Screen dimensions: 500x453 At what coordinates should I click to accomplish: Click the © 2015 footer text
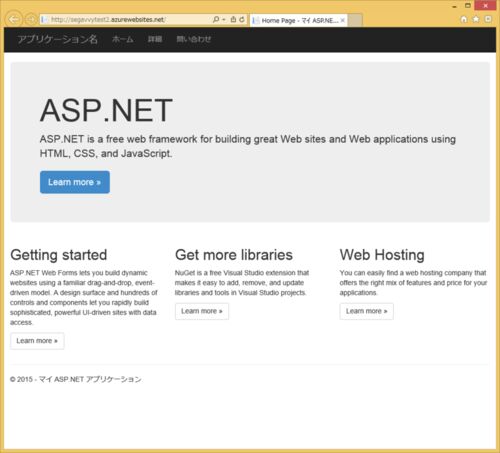pyautogui.click(x=76, y=379)
